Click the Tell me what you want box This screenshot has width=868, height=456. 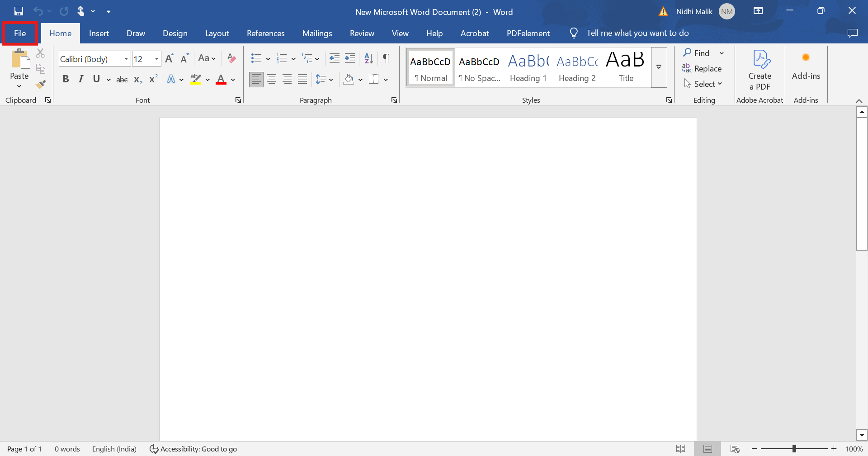coord(637,33)
